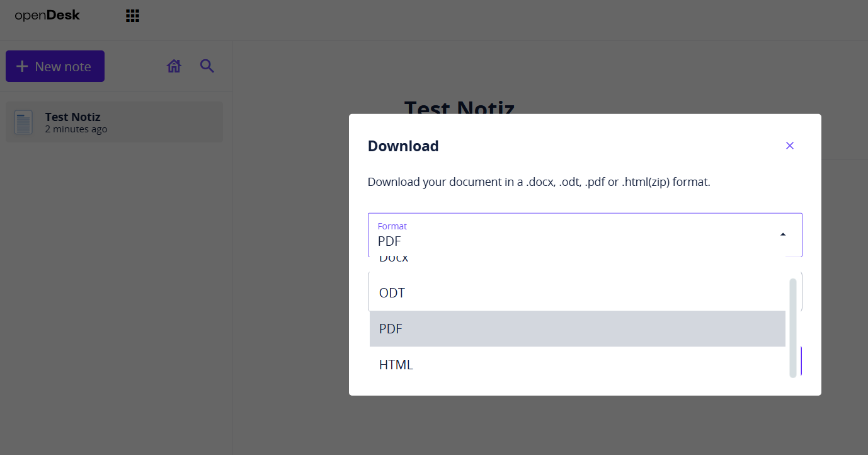Dismiss the Download dialog with the X icon
Screen dimensions: 868x455
coord(789,146)
